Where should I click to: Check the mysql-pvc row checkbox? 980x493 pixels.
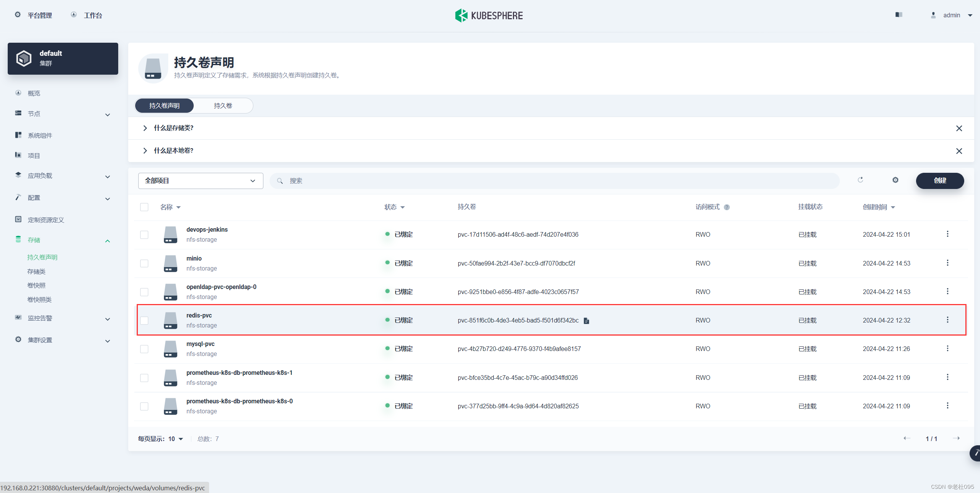coord(144,349)
